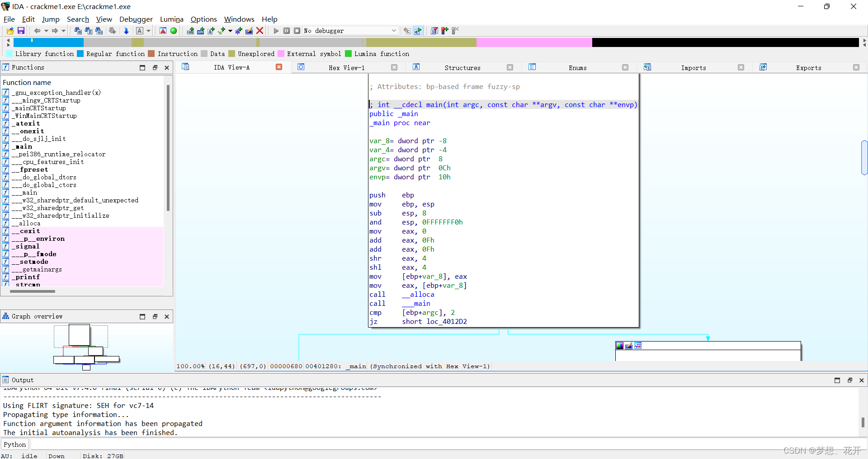
Task: Start the process with play button
Action: click(x=276, y=31)
